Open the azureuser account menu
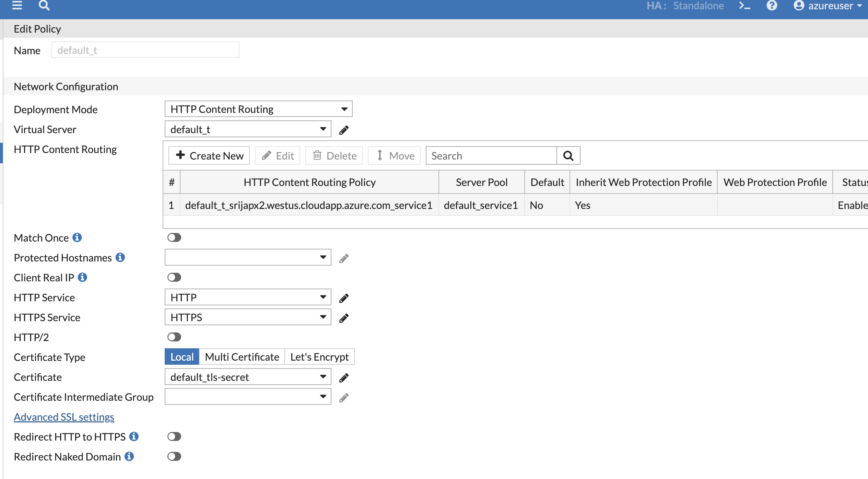This screenshot has height=479, width=868. coord(828,6)
